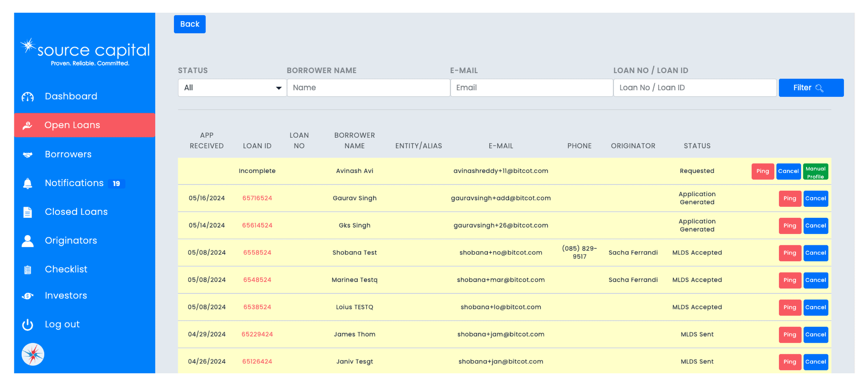This screenshot has height=386, width=868.
Task: Open loan ID 65614524 link
Action: (257, 225)
